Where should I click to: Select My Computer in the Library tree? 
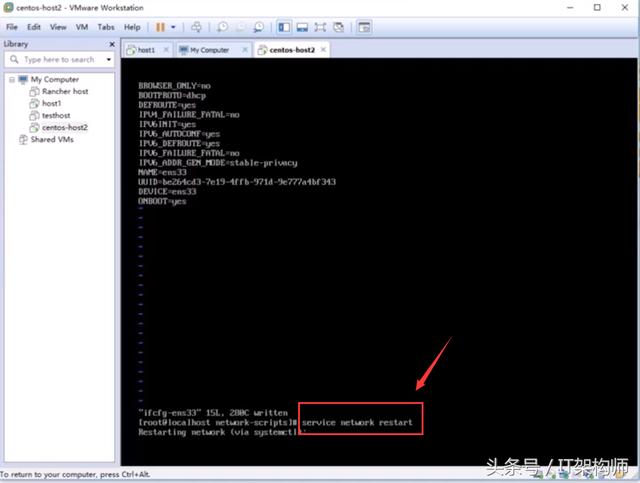[55, 79]
